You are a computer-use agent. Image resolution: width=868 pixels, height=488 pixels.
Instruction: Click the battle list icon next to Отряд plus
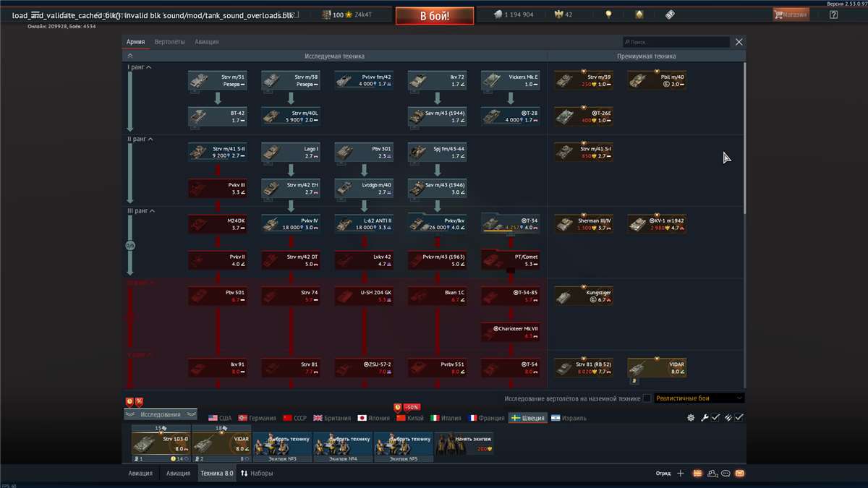point(697,473)
